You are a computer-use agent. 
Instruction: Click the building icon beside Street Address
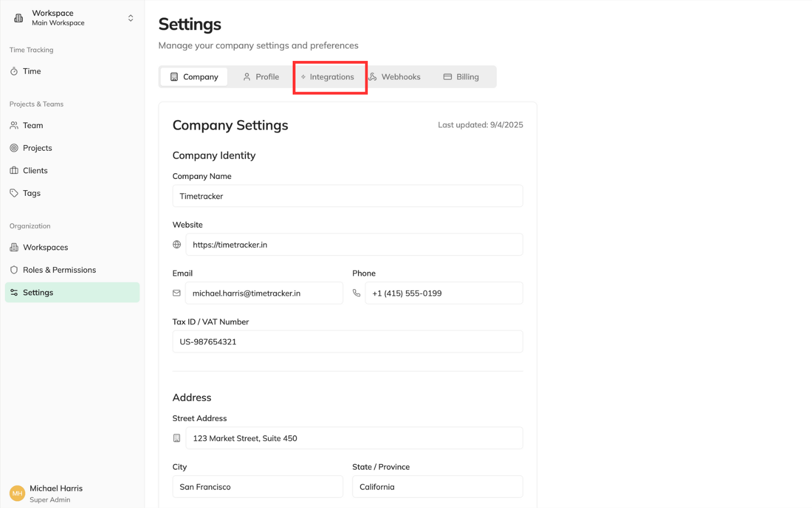176,437
